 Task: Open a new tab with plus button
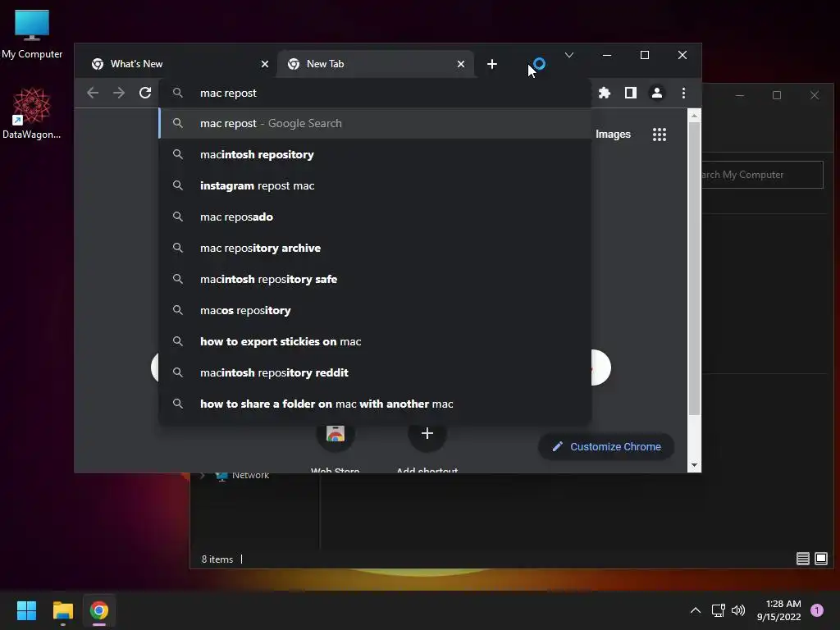point(492,64)
